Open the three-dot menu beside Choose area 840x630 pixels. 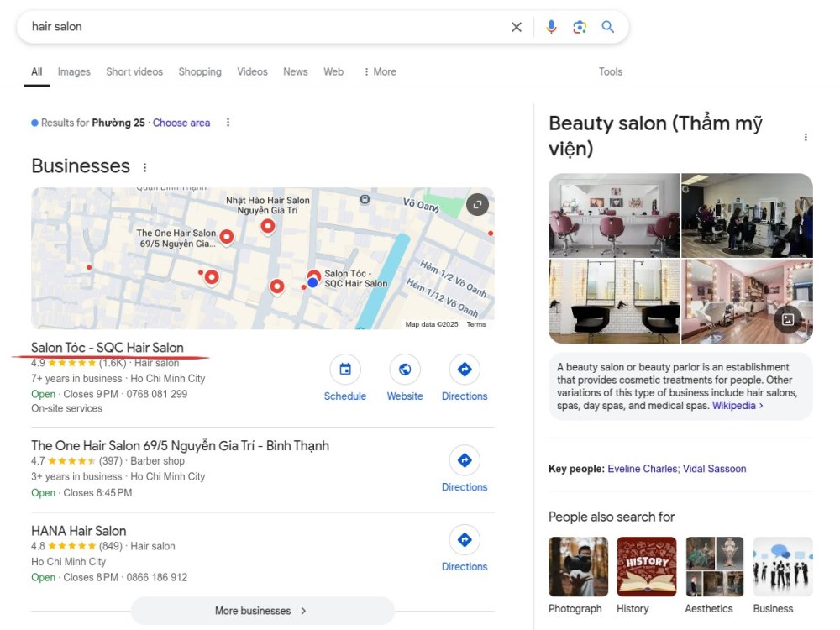tap(228, 123)
